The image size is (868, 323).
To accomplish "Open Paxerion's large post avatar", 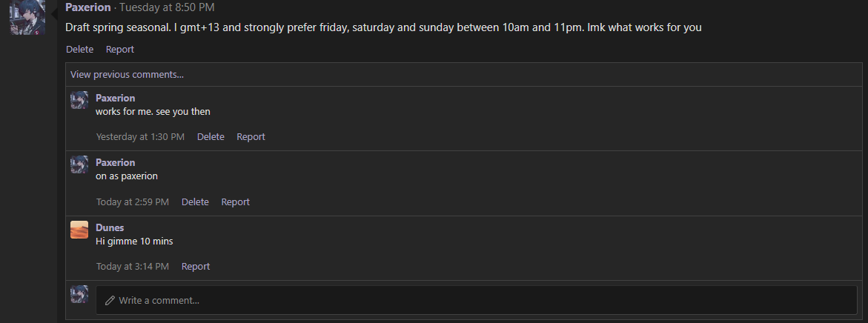I will coord(27,17).
